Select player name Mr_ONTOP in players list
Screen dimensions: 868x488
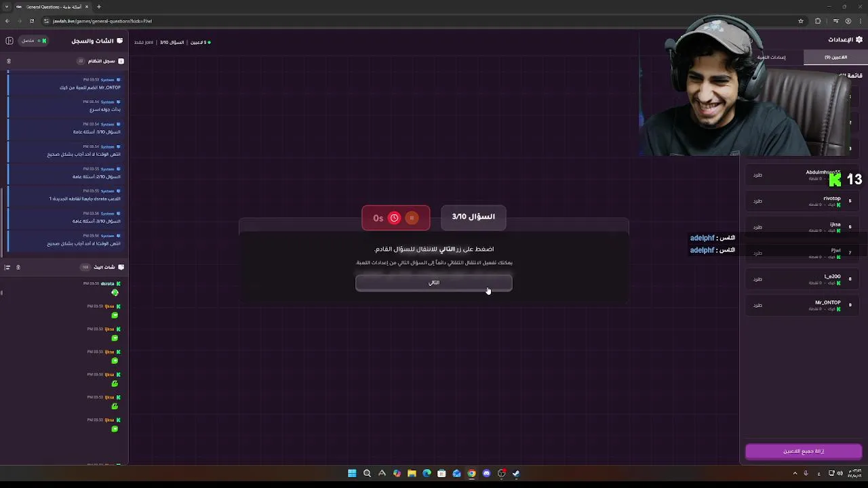click(827, 302)
